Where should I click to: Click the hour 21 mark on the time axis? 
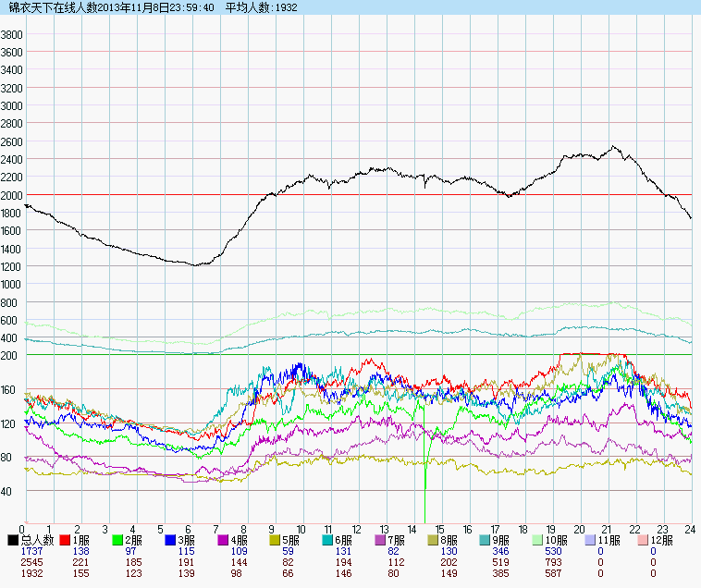click(607, 529)
